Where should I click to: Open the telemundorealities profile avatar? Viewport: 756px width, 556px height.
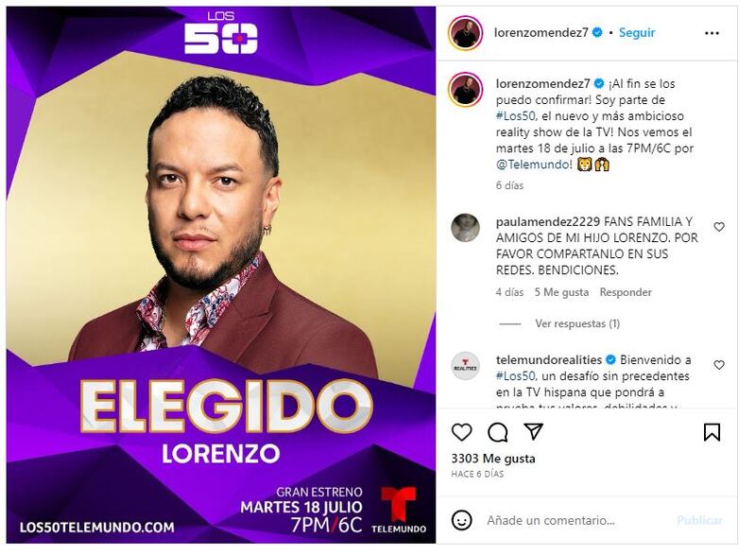[x=465, y=365]
